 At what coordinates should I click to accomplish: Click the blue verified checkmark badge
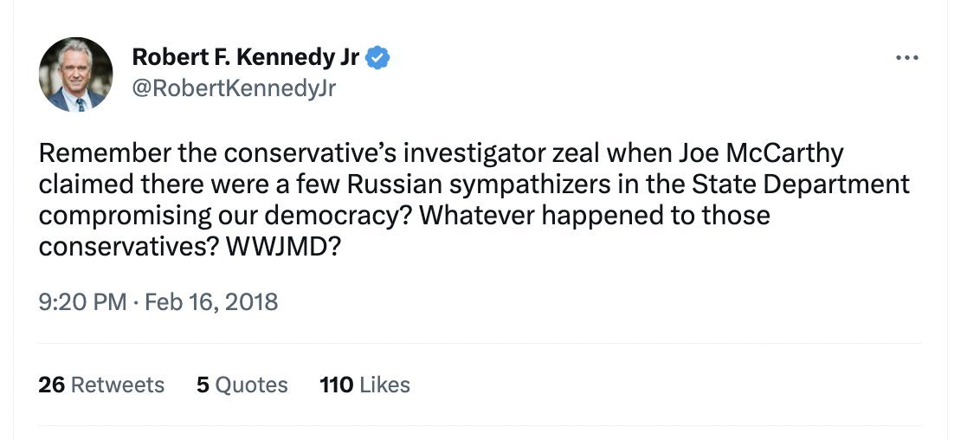378,58
